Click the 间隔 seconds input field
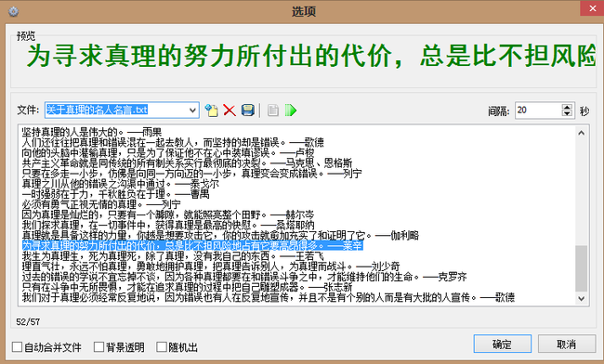Viewport: 604px width, 364px height. tap(539, 110)
